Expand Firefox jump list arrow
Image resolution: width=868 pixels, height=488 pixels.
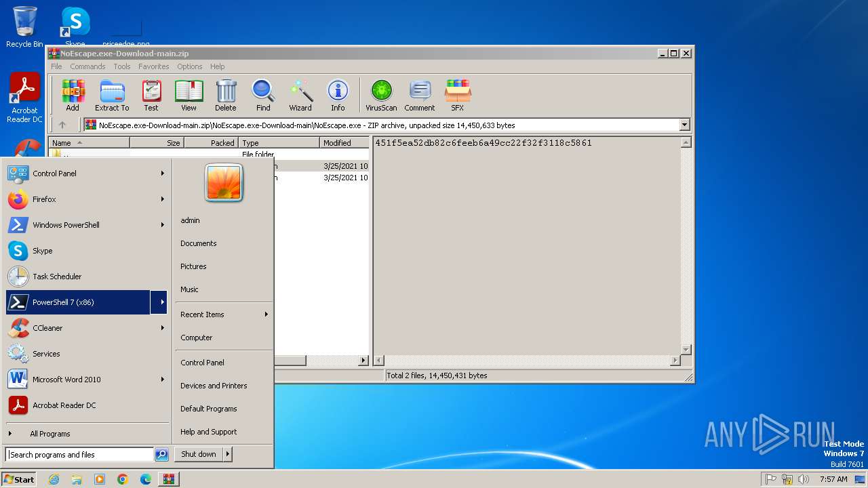click(163, 199)
